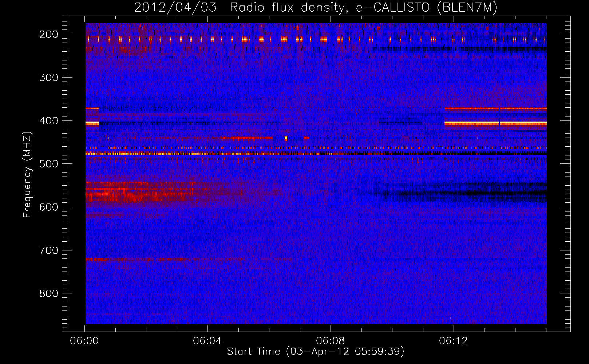
Task: Select the '500' frequency axis label
Action: [x=49, y=164]
